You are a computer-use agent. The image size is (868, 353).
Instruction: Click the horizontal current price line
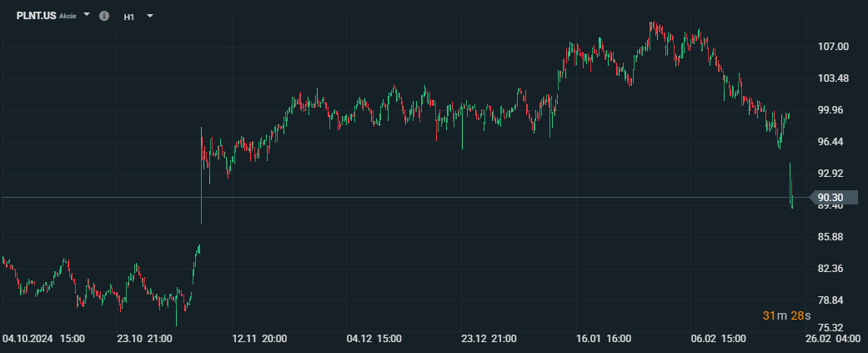click(404, 197)
